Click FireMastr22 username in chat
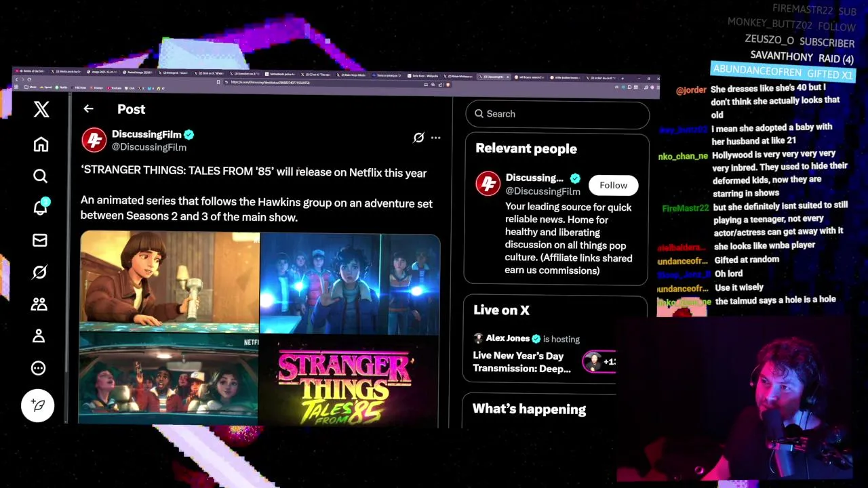This screenshot has height=488, width=868. click(686, 208)
